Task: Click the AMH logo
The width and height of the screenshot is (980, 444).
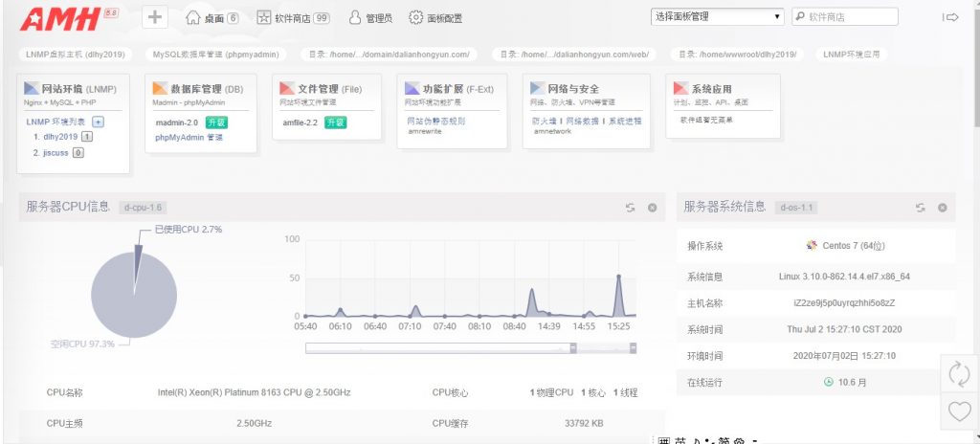Action: coord(60,19)
